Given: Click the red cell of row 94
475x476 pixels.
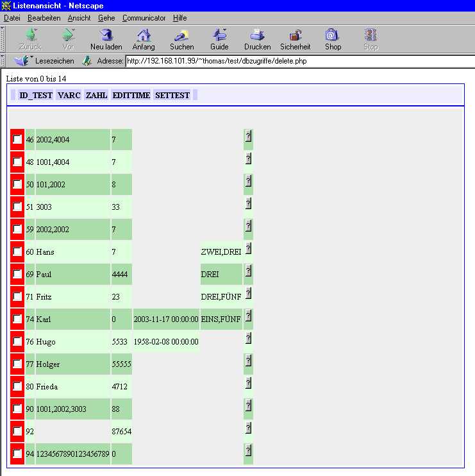Looking at the screenshot, I should [x=17, y=454].
